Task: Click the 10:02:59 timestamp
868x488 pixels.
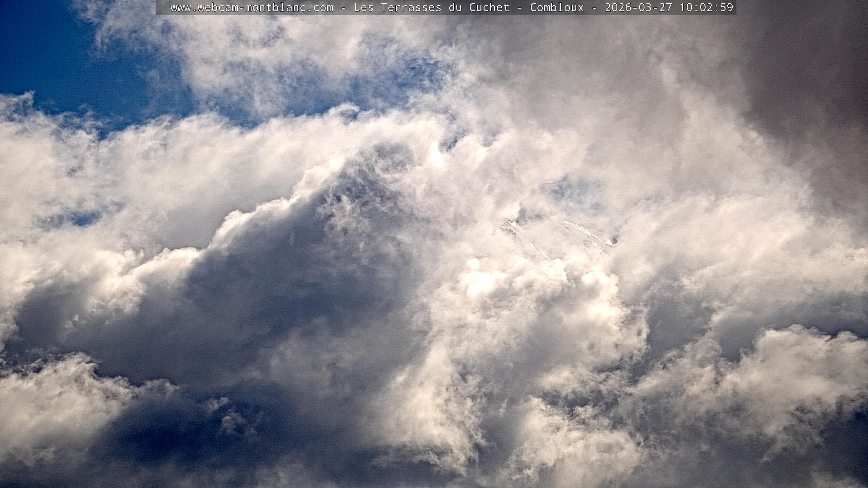Action: [x=706, y=7]
